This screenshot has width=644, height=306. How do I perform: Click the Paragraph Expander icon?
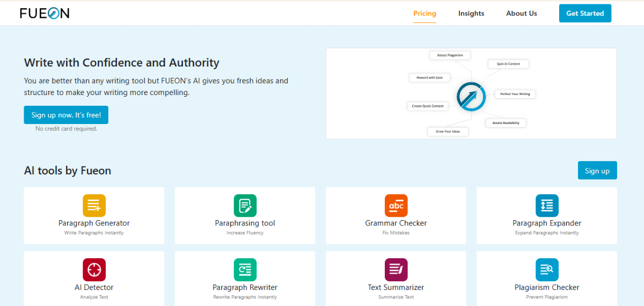click(547, 206)
